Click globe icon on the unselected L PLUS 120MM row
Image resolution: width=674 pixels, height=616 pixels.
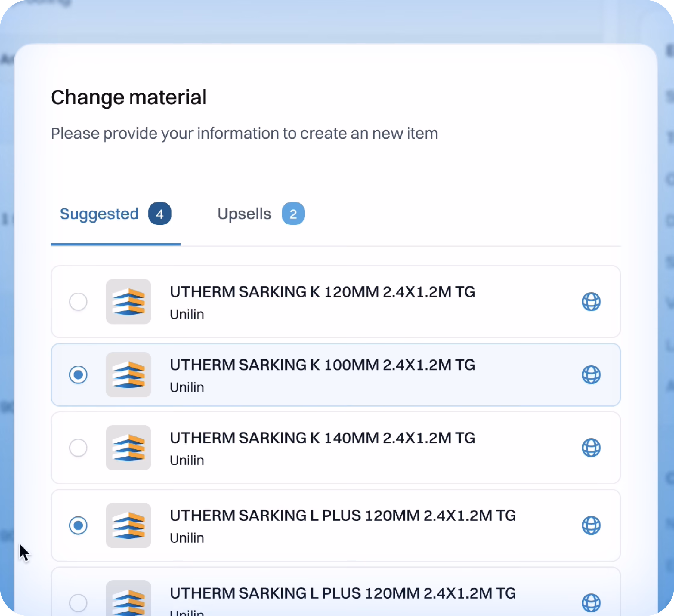[x=591, y=603]
